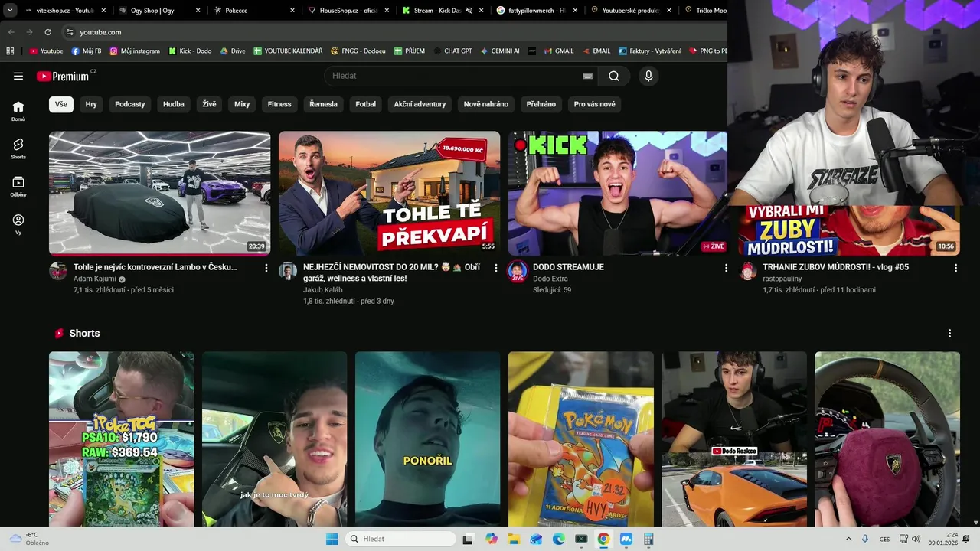Open Odběry subscriptions in sidebar

(x=18, y=187)
